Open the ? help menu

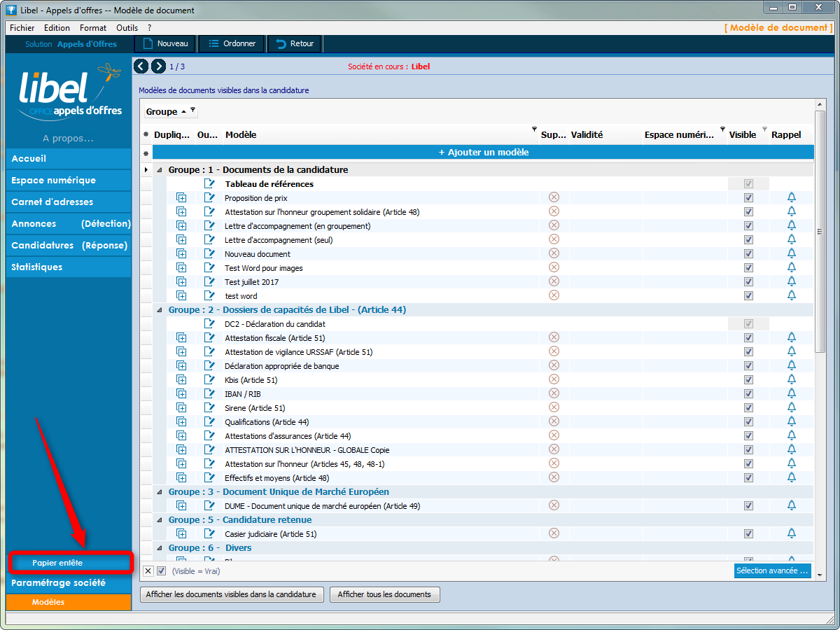coord(150,28)
